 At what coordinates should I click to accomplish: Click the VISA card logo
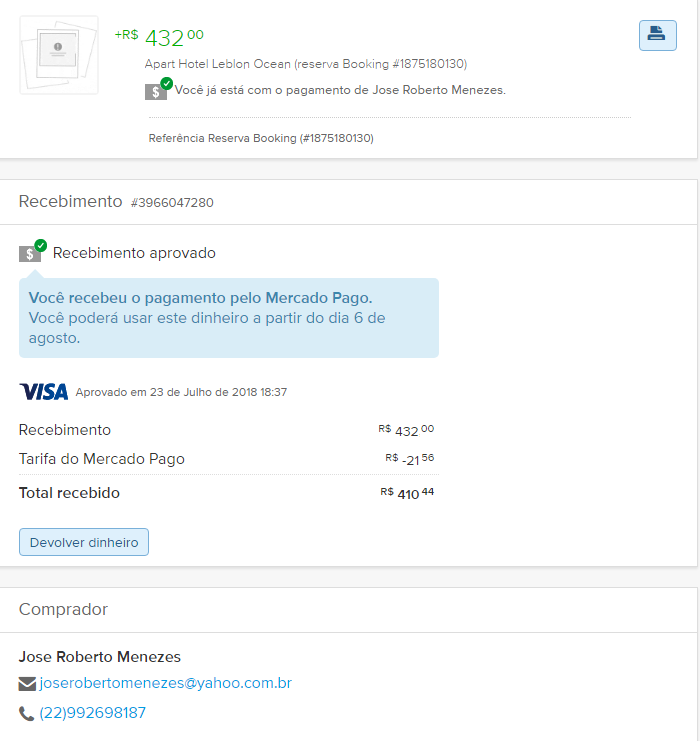(x=44, y=392)
